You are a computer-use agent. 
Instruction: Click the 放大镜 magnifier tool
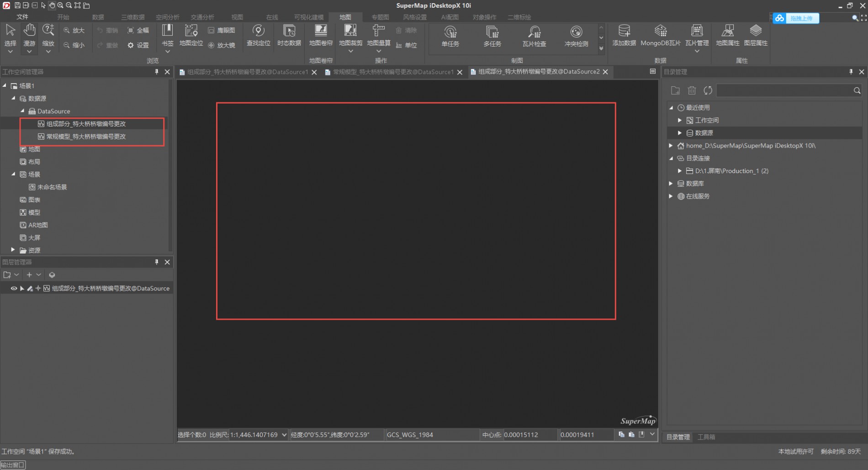point(222,45)
